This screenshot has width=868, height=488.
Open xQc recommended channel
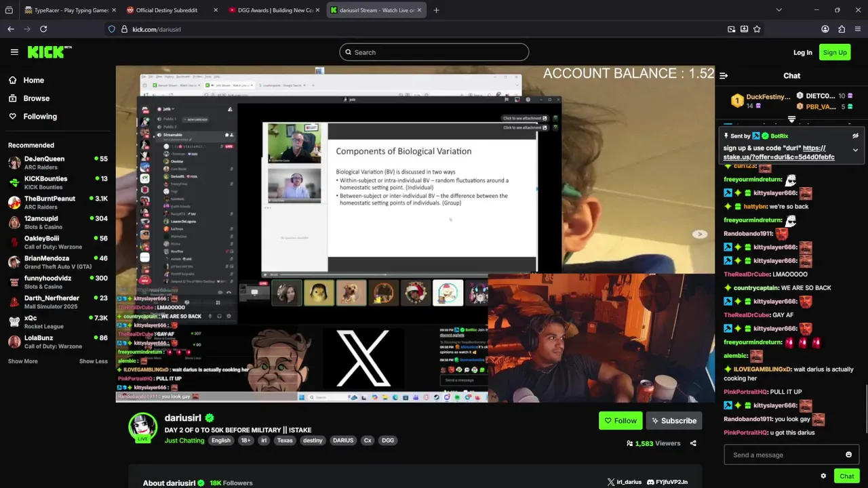click(x=58, y=322)
